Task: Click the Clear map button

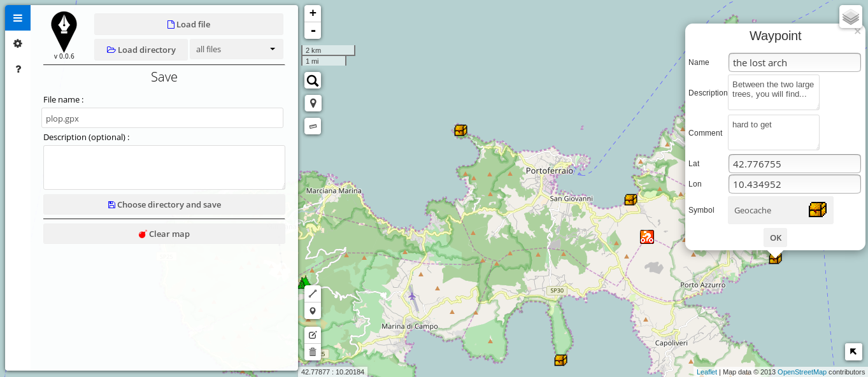Action: click(164, 234)
